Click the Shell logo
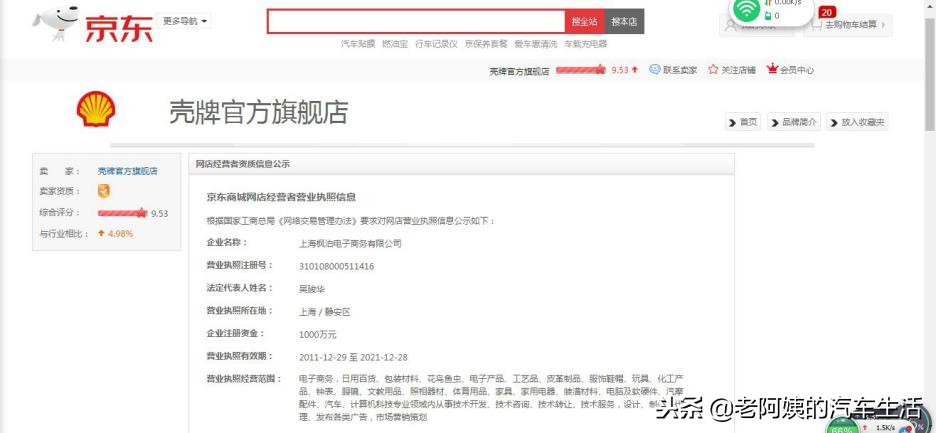Image resolution: width=936 pixels, height=433 pixels. (x=96, y=109)
